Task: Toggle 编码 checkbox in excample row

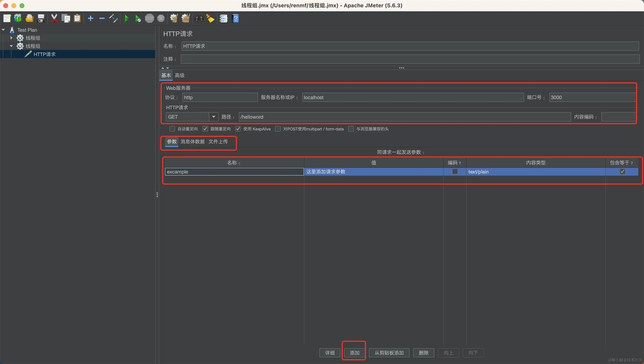Action: [455, 171]
